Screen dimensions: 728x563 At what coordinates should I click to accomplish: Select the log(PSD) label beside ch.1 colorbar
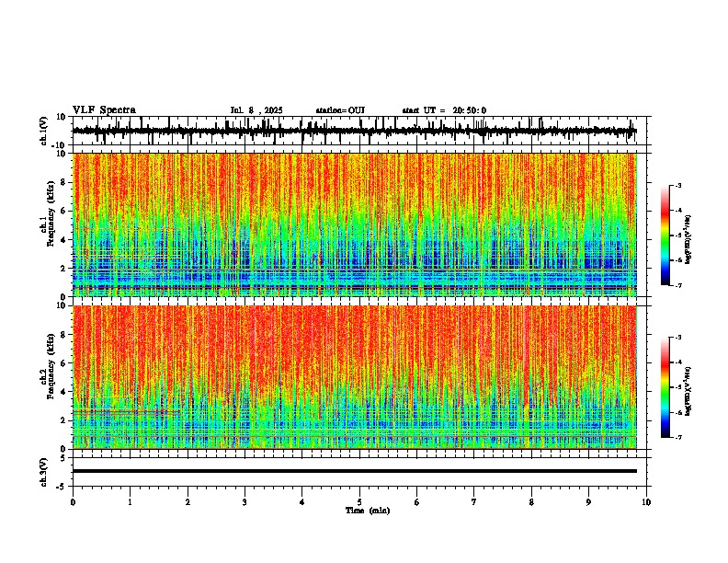point(688,240)
